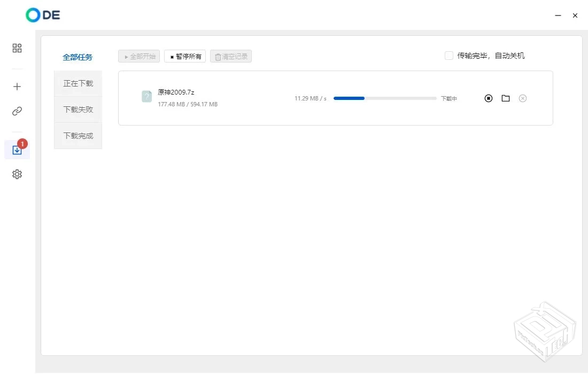Open settings via the gear icon
Viewport: 588px width, 374px height.
(17, 174)
